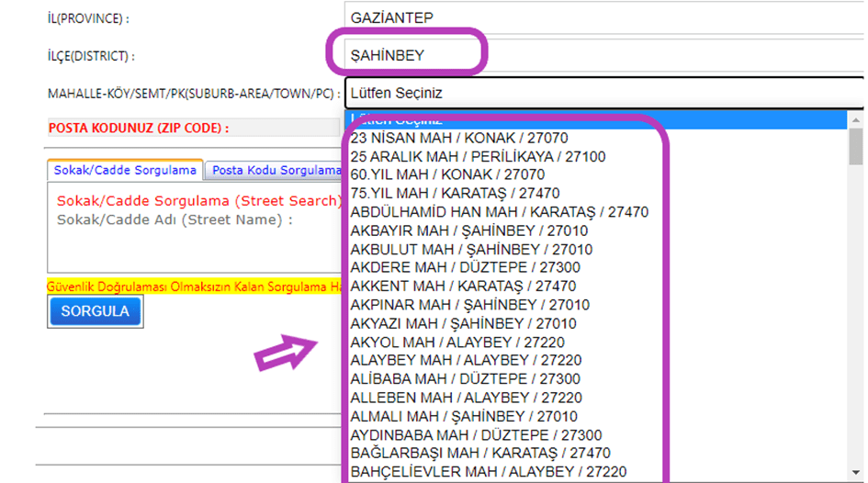Switch to Sokak/Cadde Sorgulama tab
Viewport: 868px width, 483px height.
point(125,171)
